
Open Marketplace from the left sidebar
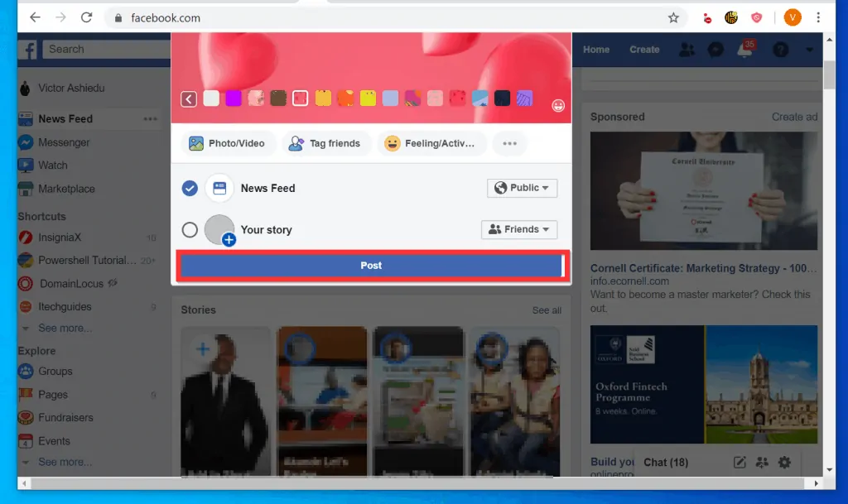tap(65, 189)
